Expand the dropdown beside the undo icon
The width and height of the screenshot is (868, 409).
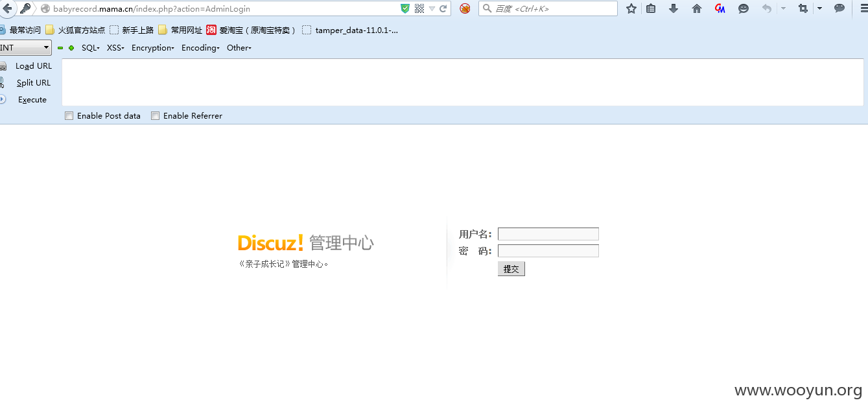click(x=783, y=8)
